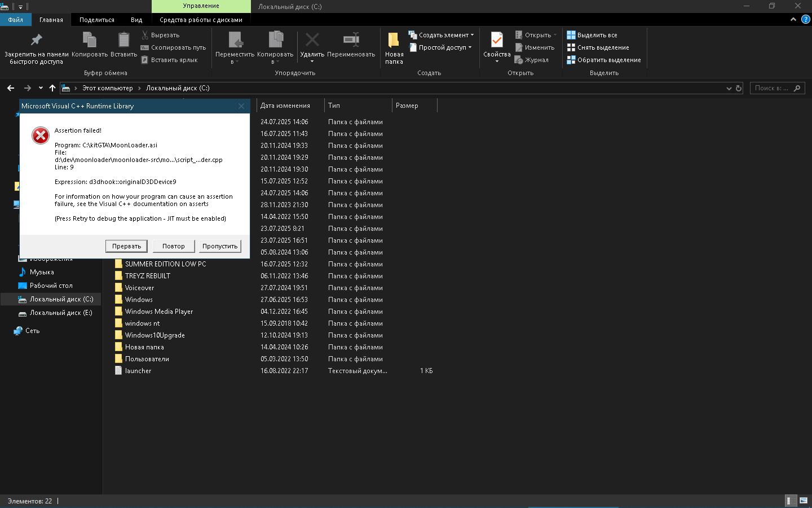812x508 pixels.
Task: Open Создать элемент dropdown
Action: (x=441, y=35)
